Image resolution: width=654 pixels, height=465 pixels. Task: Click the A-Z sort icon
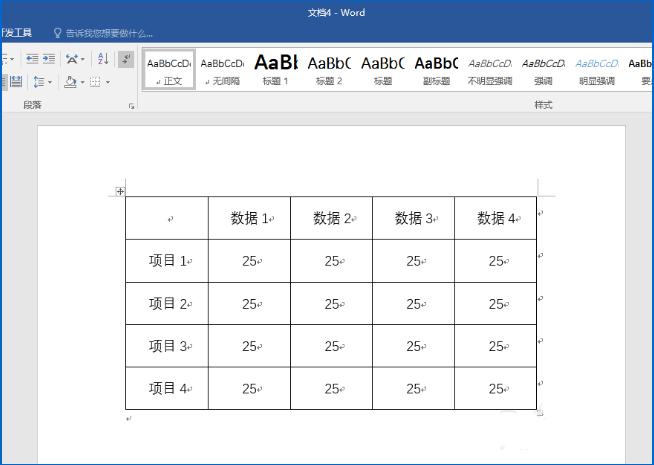tap(103, 59)
